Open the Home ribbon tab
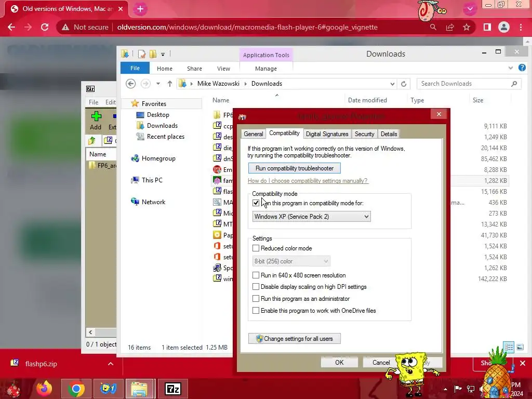The width and height of the screenshot is (532, 399). pyautogui.click(x=165, y=69)
